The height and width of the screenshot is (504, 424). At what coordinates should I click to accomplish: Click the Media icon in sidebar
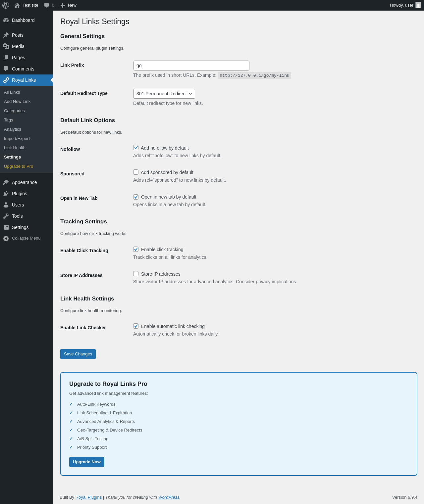click(6, 46)
